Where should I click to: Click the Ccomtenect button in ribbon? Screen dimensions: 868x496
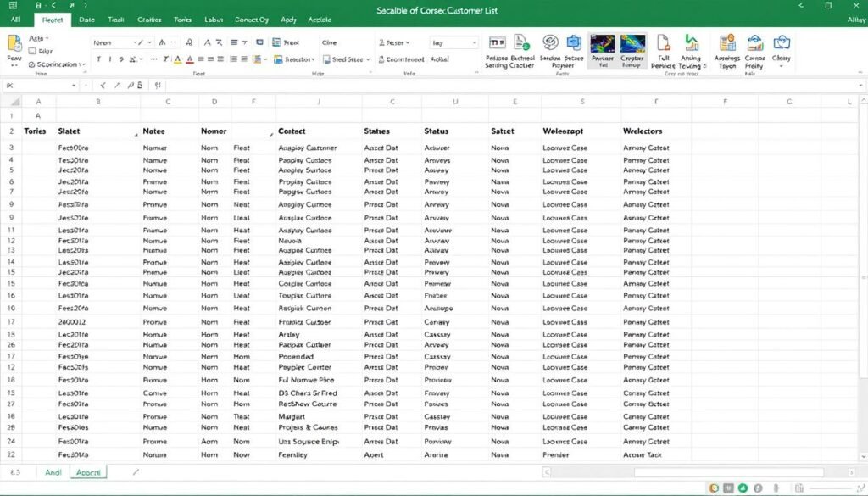point(405,59)
